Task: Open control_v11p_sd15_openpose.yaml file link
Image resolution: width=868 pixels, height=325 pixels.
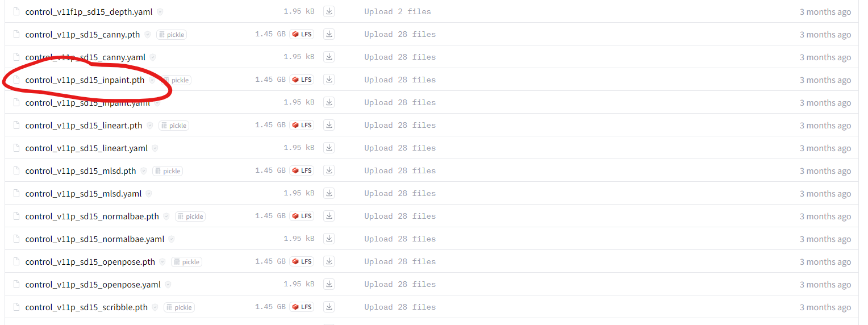Action: pos(93,285)
